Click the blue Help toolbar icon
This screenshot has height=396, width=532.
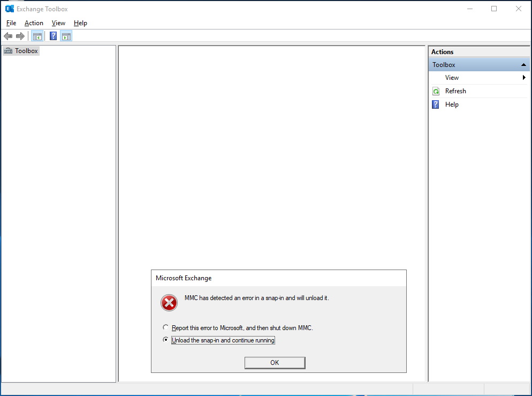(x=54, y=36)
